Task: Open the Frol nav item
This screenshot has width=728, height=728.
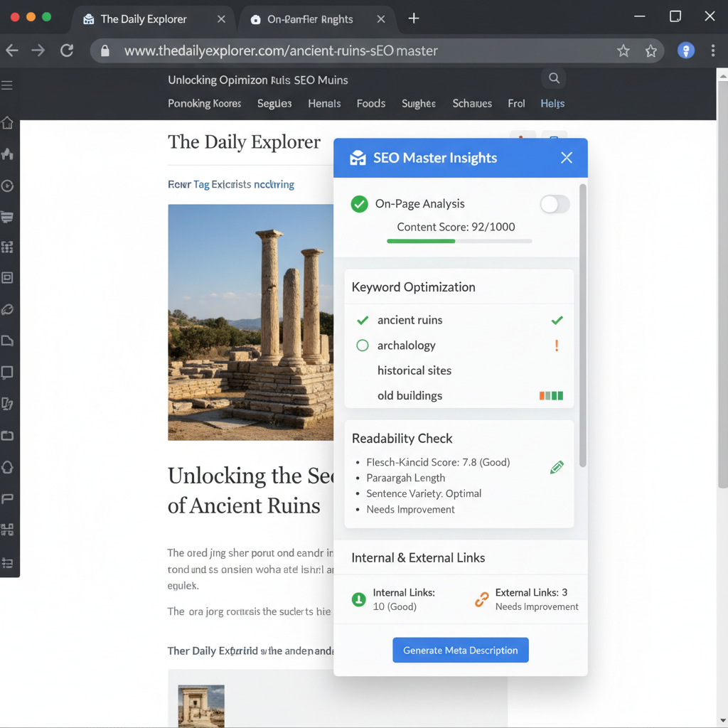Action: [516, 104]
